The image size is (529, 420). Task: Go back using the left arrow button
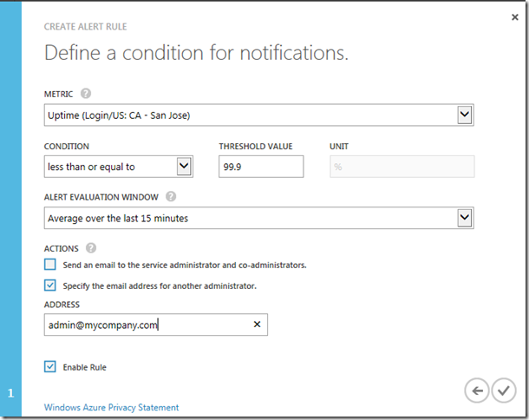[x=476, y=390]
